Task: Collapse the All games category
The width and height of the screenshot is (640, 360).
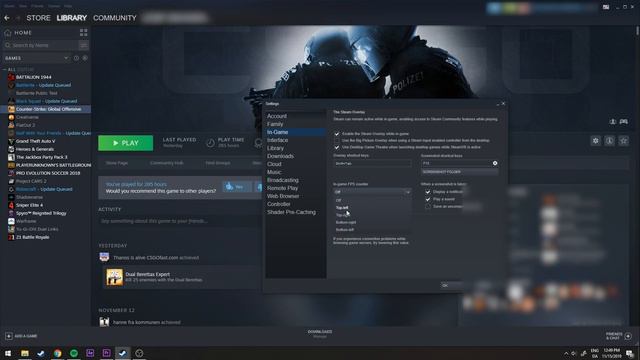Action: coord(5,70)
